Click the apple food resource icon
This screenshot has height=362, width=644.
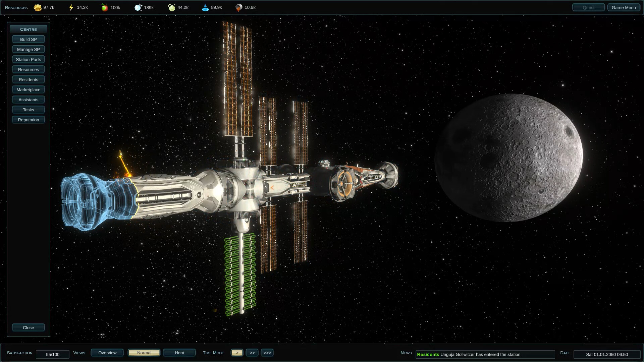pyautogui.click(x=105, y=7)
